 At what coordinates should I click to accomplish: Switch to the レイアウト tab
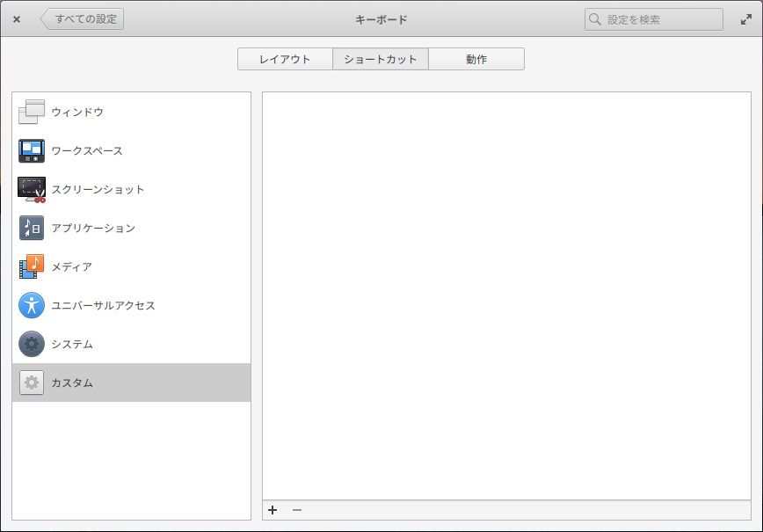(285, 59)
